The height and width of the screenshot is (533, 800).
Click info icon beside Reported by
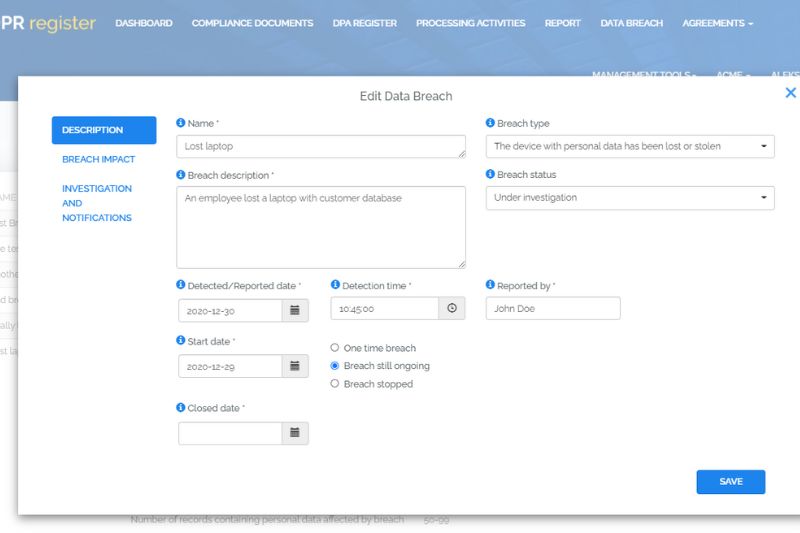(490, 285)
